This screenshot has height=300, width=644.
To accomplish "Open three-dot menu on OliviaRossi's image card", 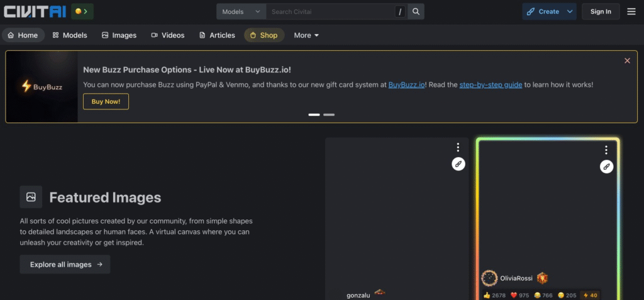I will pos(606,150).
